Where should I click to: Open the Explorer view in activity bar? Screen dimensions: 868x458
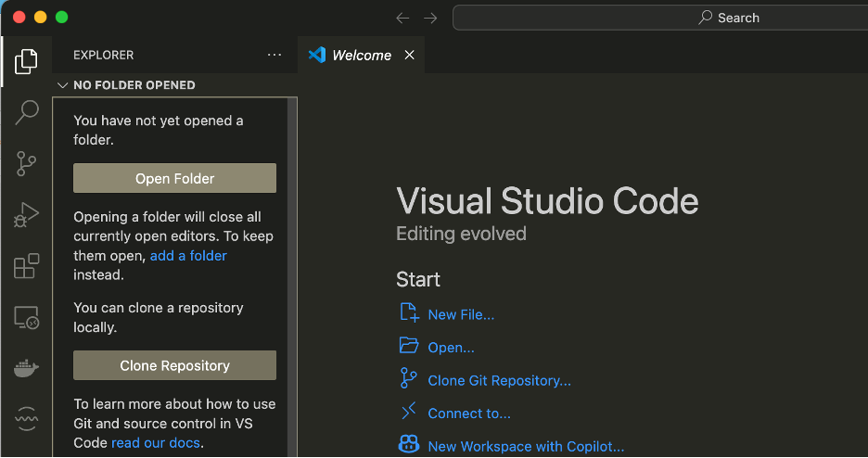pos(26,62)
